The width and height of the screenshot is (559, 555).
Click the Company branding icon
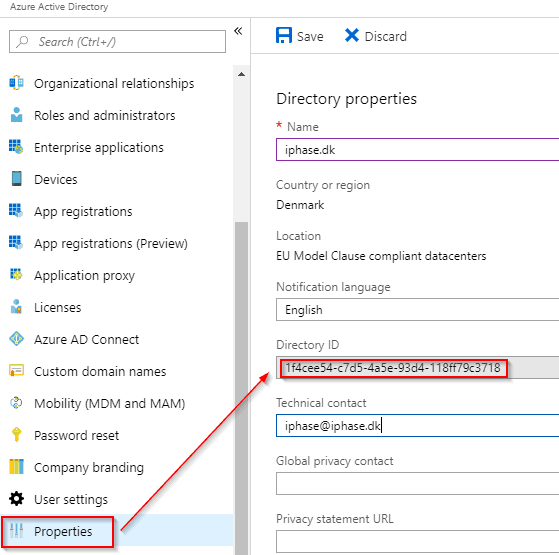[16, 467]
